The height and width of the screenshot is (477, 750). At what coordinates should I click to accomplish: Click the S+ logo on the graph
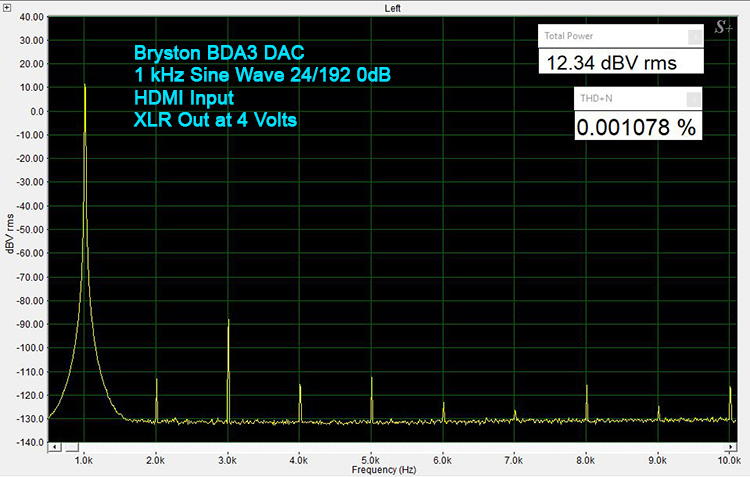723,27
